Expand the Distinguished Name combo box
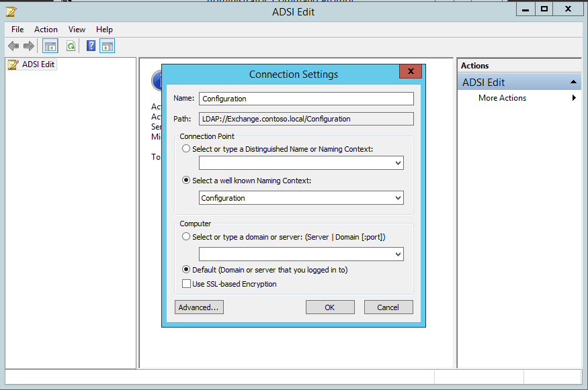This screenshot has height=390, width=588. [x=398, y=163]
